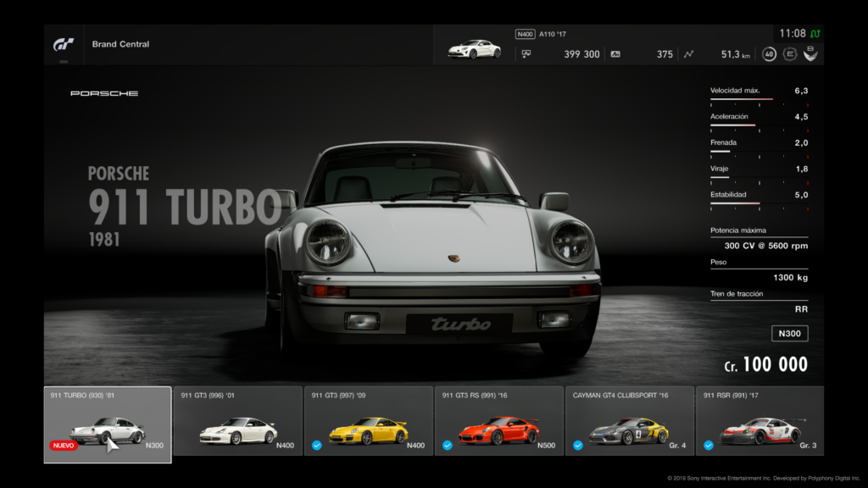Select the 911 GT3 (997) '09 car tile
Image resolution: width=868 pixels, height=488 pixels.
(369, 421)
